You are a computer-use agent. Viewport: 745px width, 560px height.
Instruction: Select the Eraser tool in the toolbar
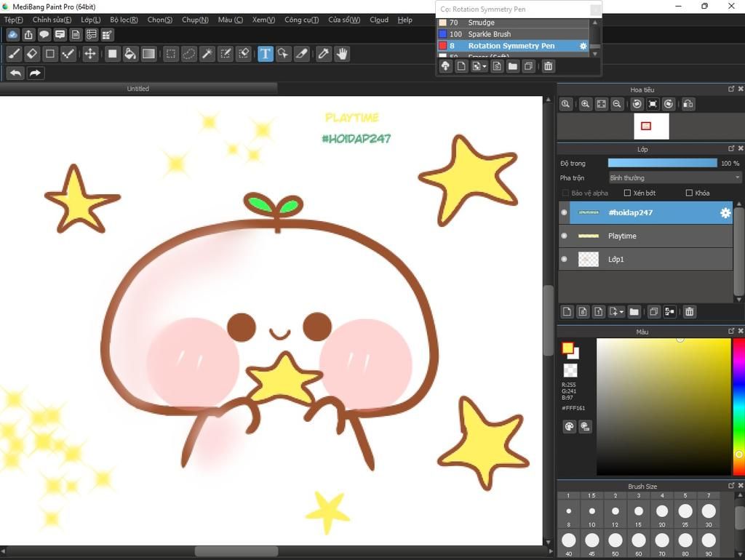32,54
